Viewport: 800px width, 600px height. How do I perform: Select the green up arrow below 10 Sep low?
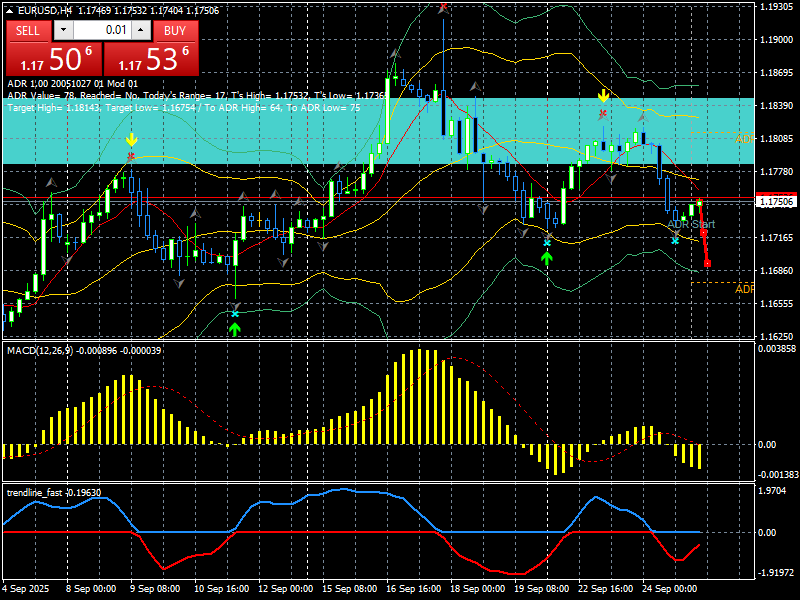pyautogui.click(x=235, y=330)
